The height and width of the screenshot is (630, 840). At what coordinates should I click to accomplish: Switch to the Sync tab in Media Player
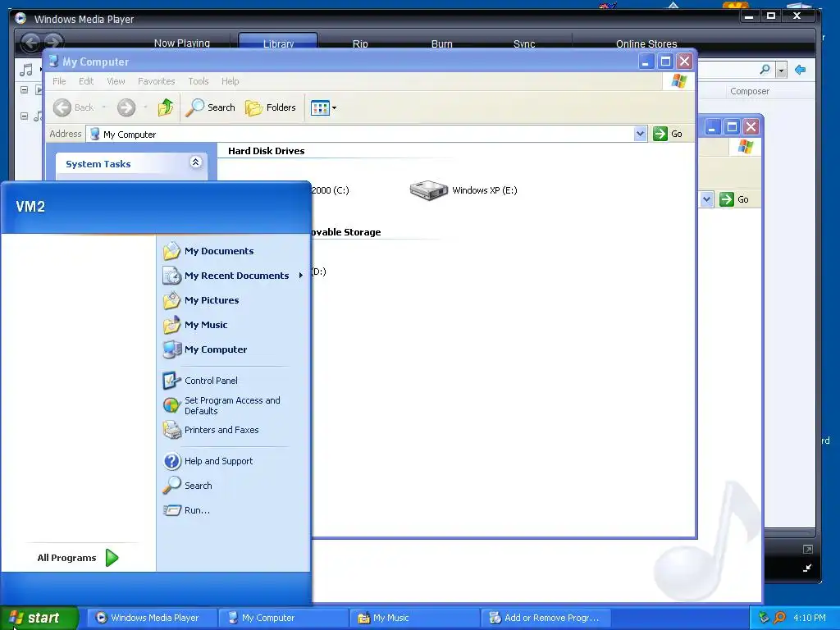pos(524,43)
